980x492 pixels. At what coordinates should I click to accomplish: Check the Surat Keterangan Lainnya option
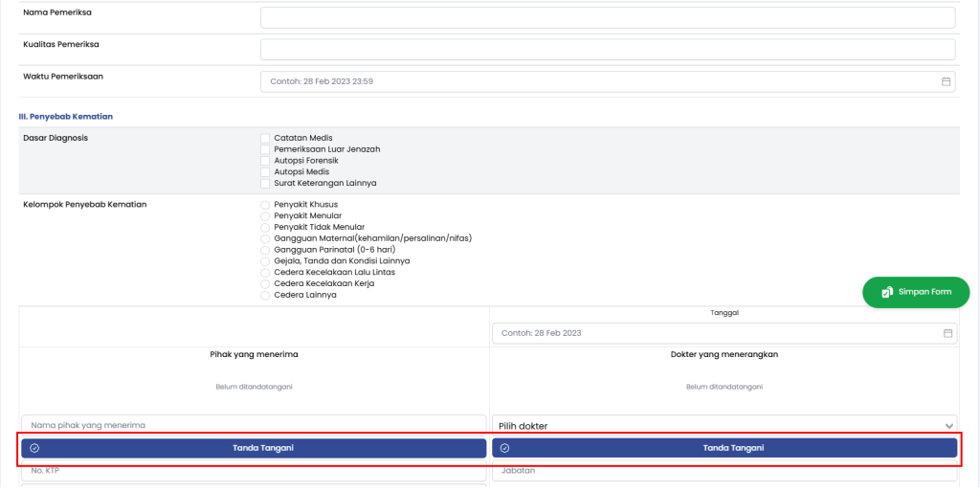pos(265,183)
